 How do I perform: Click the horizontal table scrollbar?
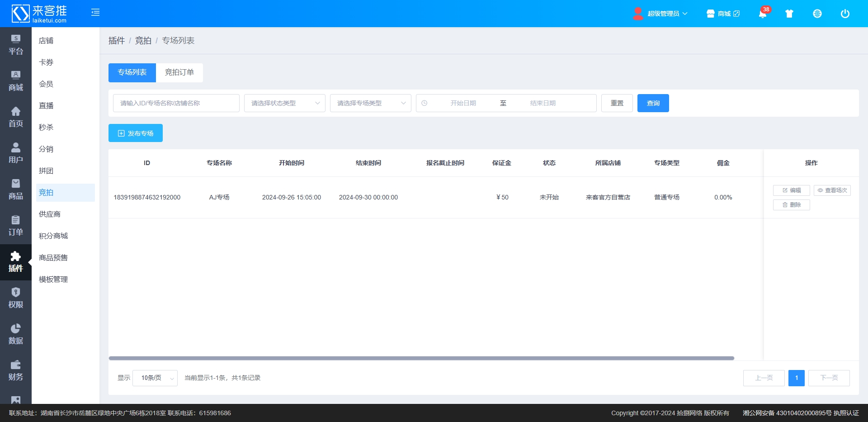click(421, 358)
